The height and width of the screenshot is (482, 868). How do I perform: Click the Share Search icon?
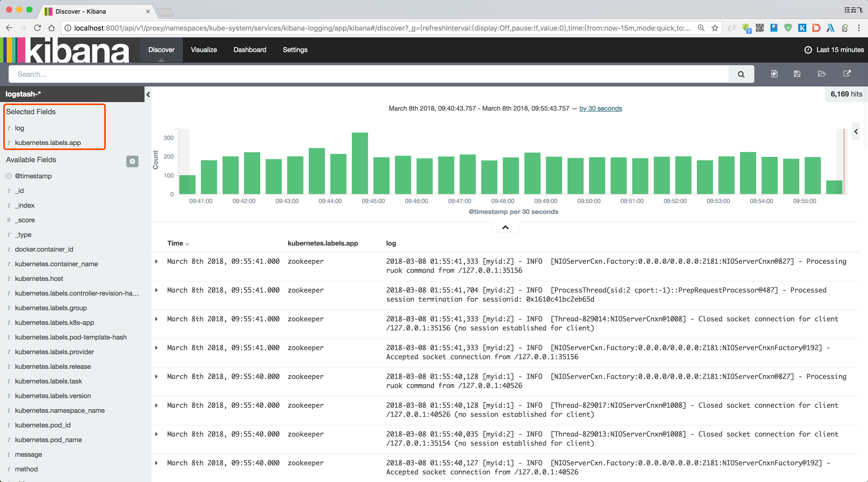[847, 74]
